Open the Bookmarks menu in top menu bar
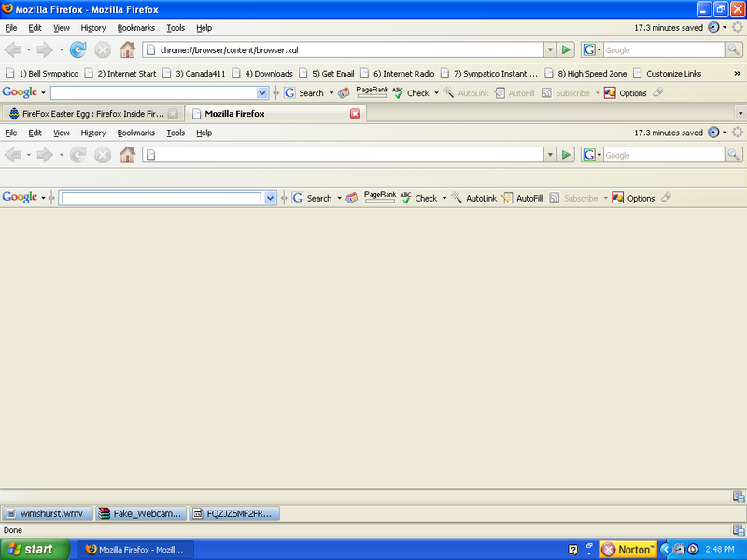This screenshot has width=747, height=560. coord(135,28)
